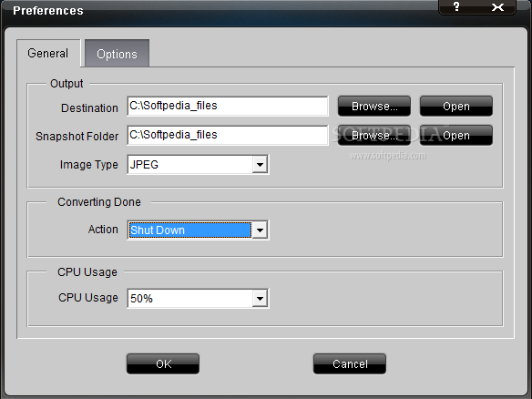Cancel the preferences changes
The image size is (532, 399).
(350, 364)
